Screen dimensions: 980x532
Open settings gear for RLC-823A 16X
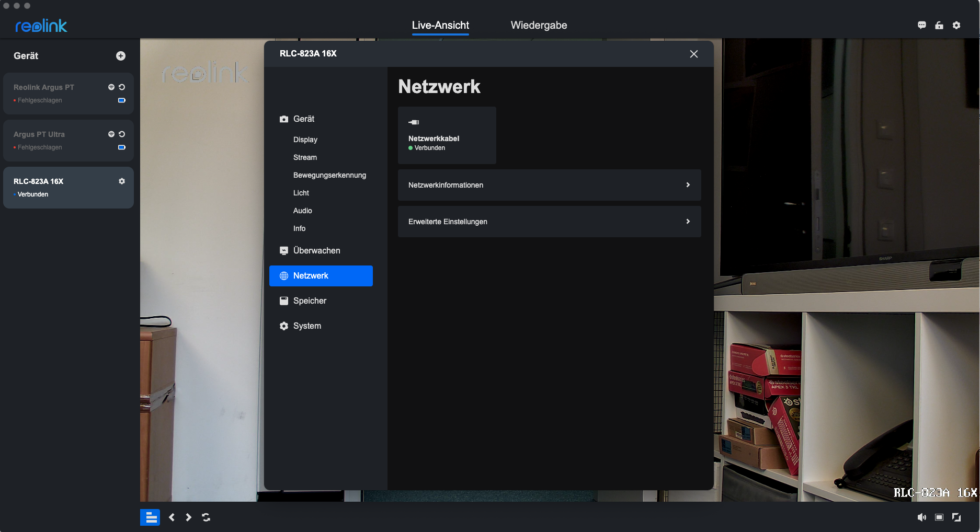[x=122, y=181]
